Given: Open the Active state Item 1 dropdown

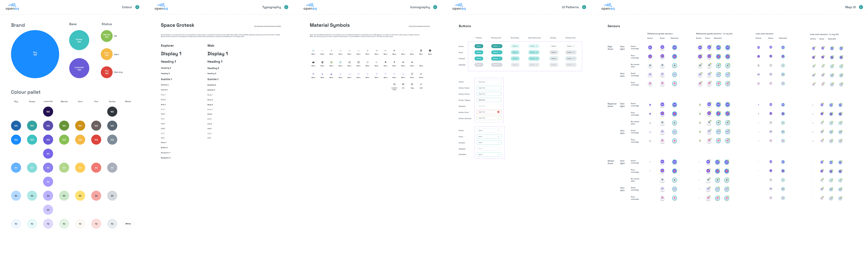Looking at the screenshot, I should 489,130.
